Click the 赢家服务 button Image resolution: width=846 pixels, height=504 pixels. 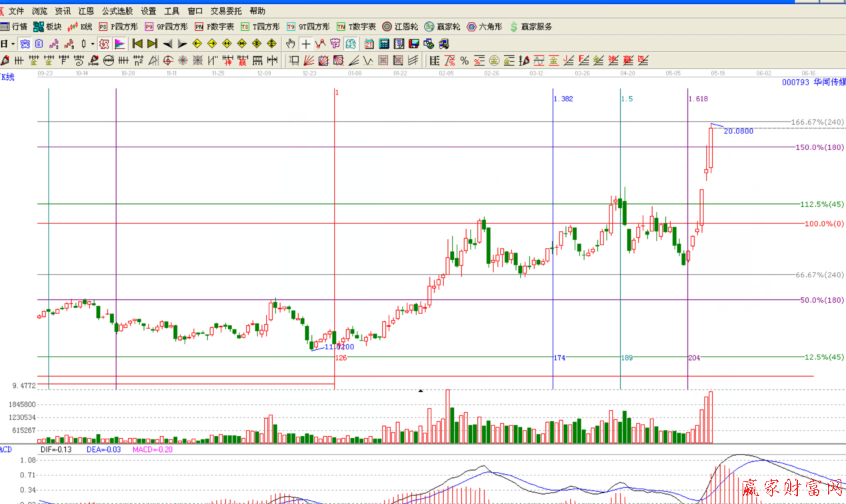pos(531,27)
